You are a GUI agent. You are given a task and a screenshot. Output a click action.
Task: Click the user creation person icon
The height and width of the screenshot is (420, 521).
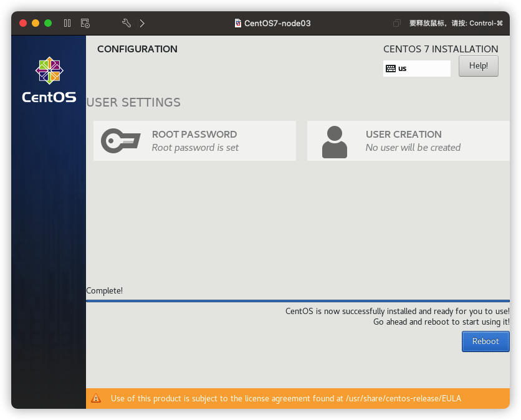click(335, 142)
